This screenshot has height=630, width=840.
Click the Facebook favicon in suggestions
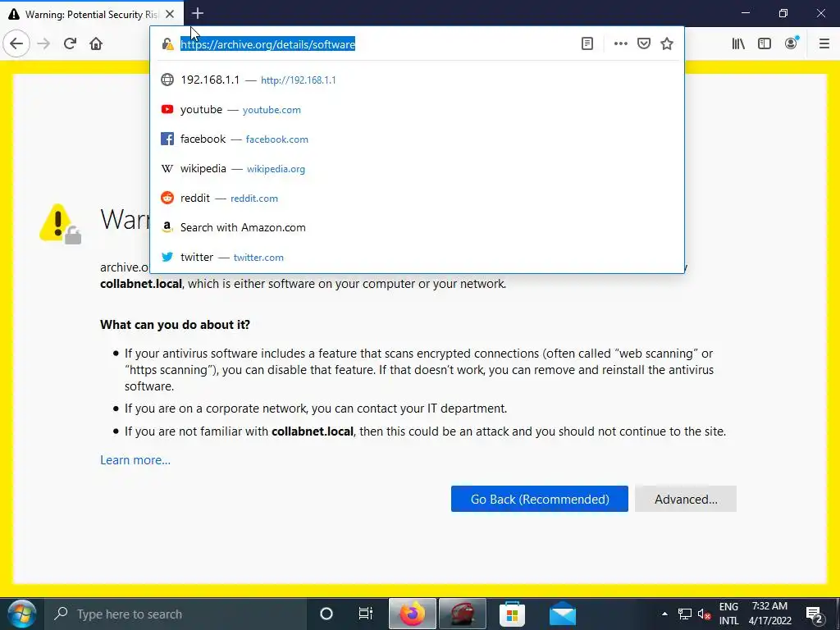tap(167, 139)
